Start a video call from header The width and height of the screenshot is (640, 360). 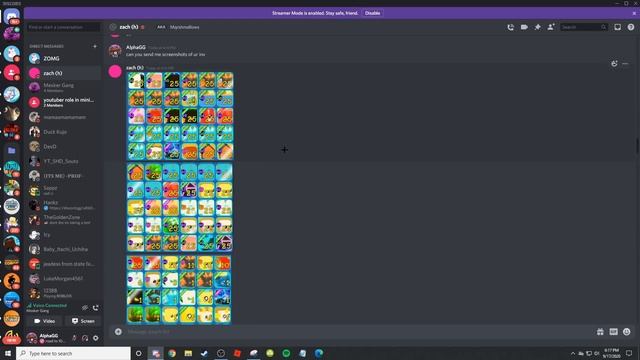coord(524,27)
